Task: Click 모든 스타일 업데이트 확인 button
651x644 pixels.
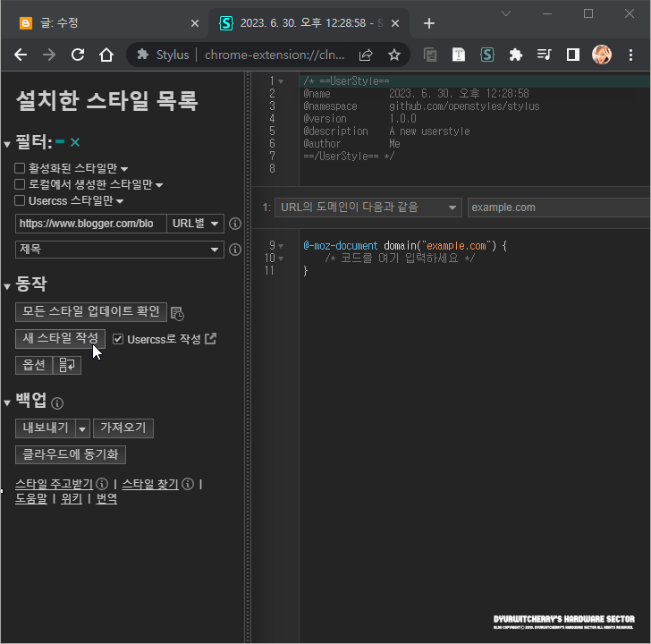Action: tap(91, 312)
